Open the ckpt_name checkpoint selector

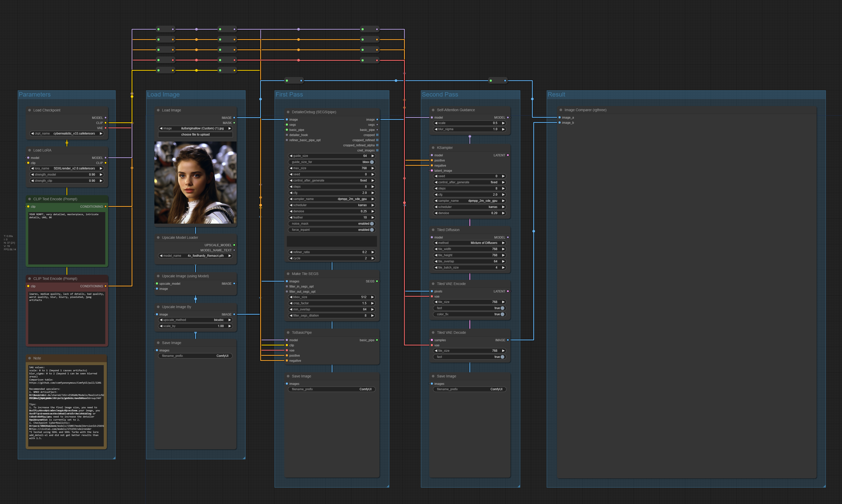pos(67,134)
